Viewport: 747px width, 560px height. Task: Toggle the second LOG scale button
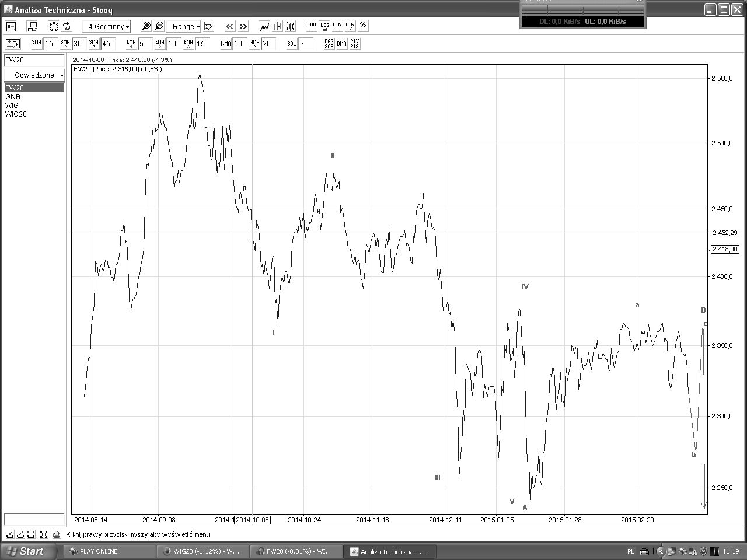[324, 26]
